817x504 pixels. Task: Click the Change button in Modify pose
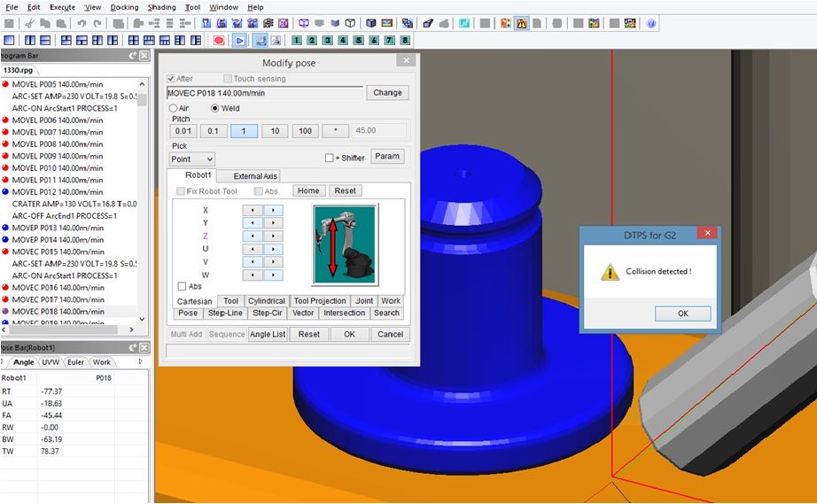387,92
